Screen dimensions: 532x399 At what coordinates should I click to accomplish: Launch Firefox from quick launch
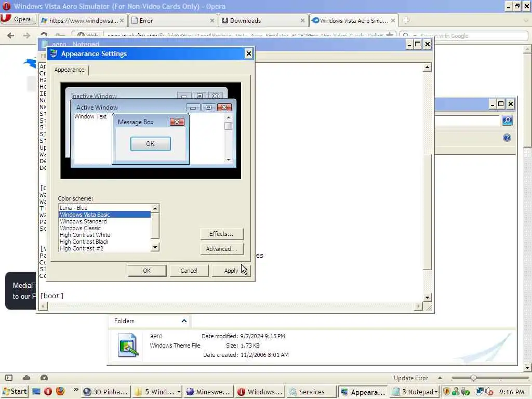[x=60, y=392]
